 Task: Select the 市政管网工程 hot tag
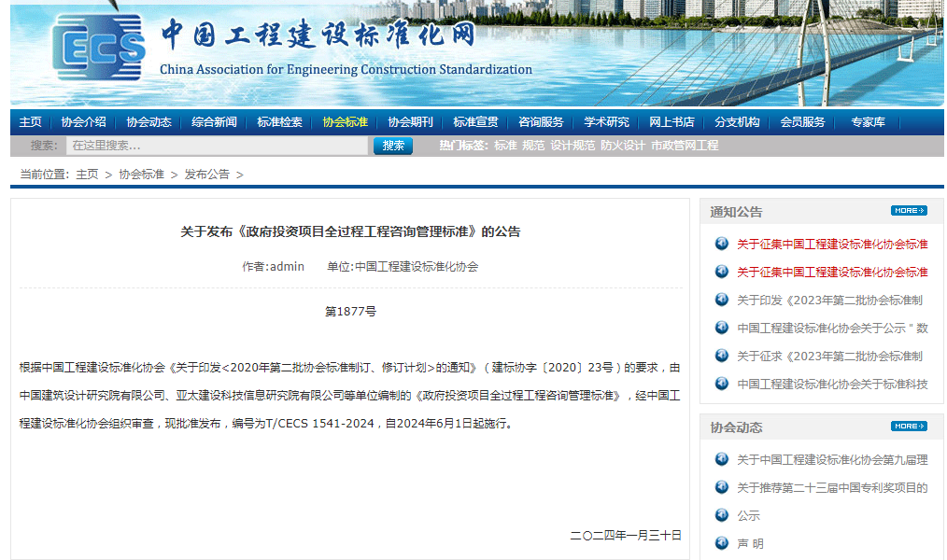pos(685,146)
